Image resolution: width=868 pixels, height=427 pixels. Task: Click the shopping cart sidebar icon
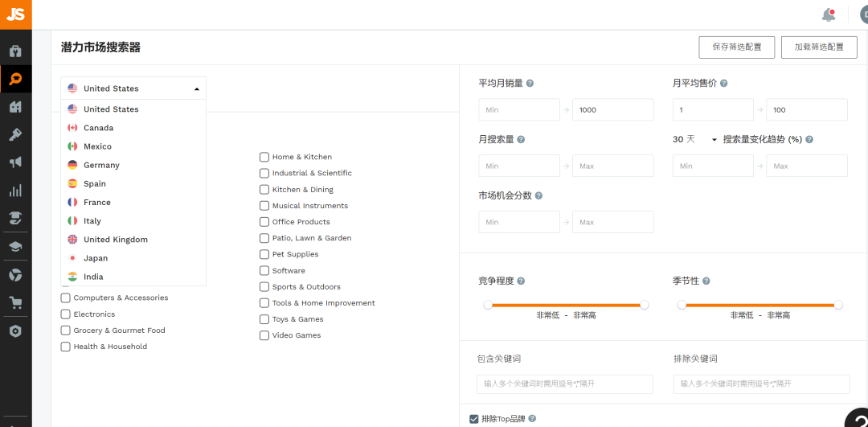pos(15,303)
